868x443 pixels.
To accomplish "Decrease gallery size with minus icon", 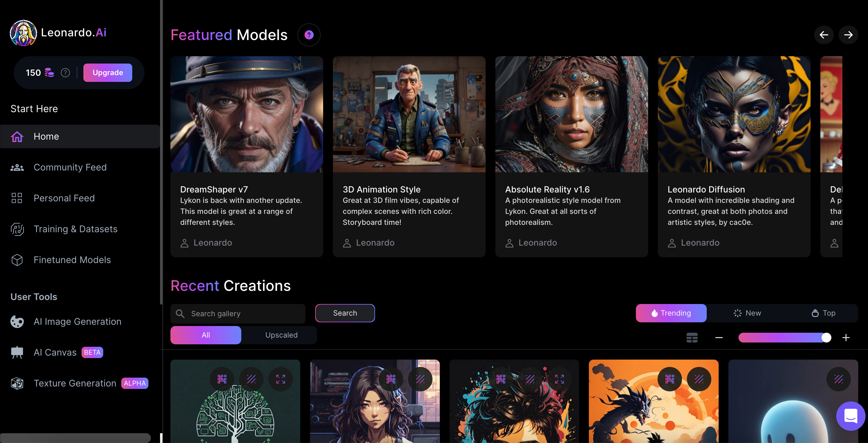I will [x=719, y=338].
